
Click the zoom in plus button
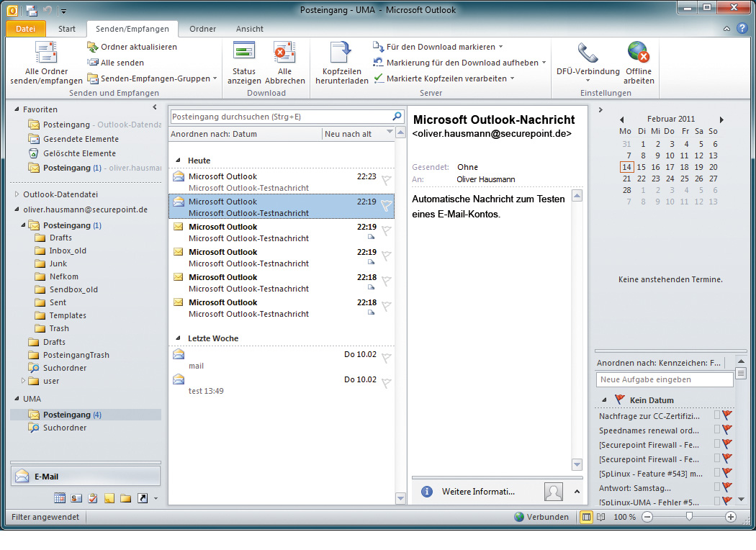point(731,517)
